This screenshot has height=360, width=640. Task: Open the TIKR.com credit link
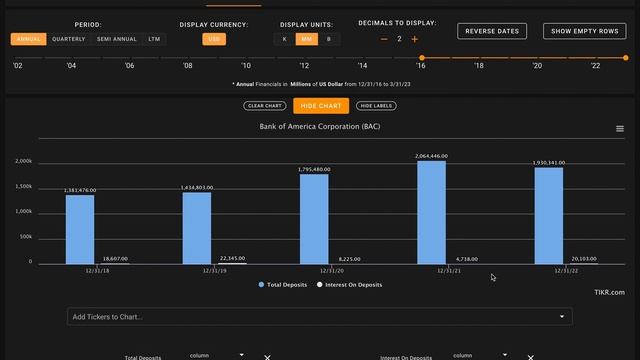[609, 292]
